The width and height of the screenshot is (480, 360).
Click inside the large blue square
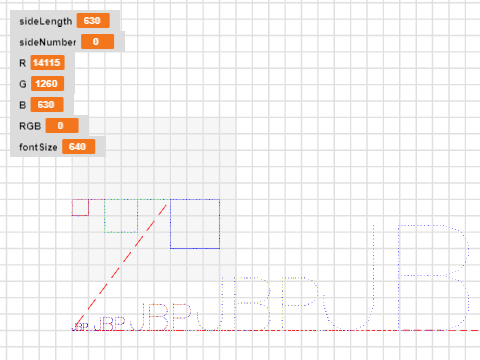(195, 224)
